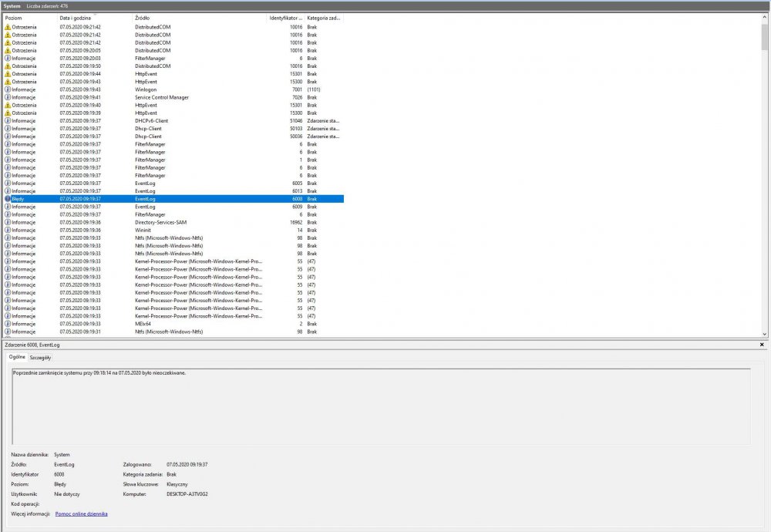
Task: Click info icon of Directory-Services-SAM event
Action: tap(8, 222)
